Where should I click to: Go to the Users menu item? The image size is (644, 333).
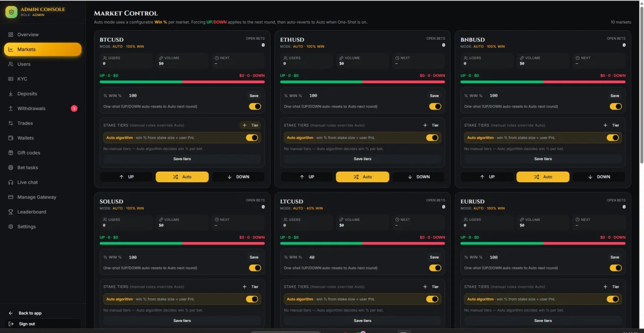point(43,64)
